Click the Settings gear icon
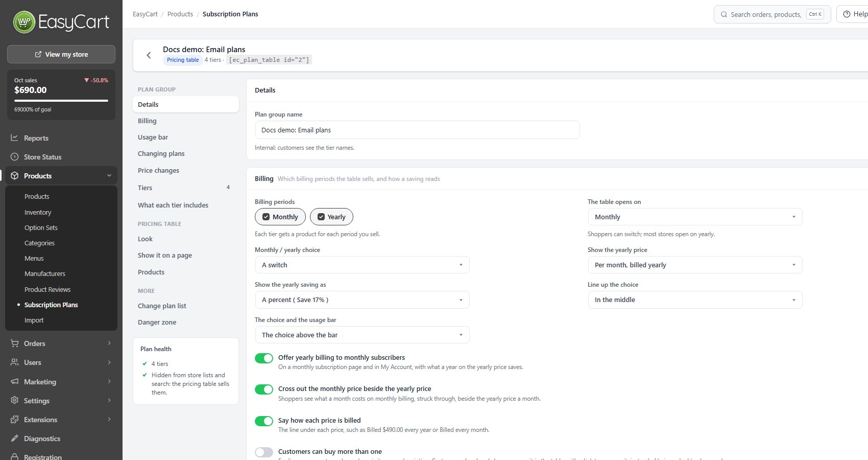868x460 pixels. coord(14,400)
